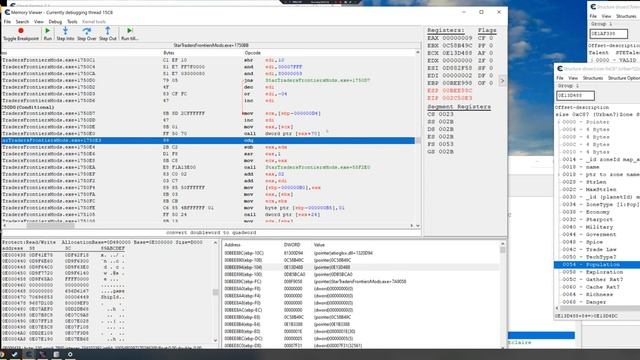The image size is (640, 360).
Task: Click the FS 0053 segment register
Action: (x=440, y=144)
